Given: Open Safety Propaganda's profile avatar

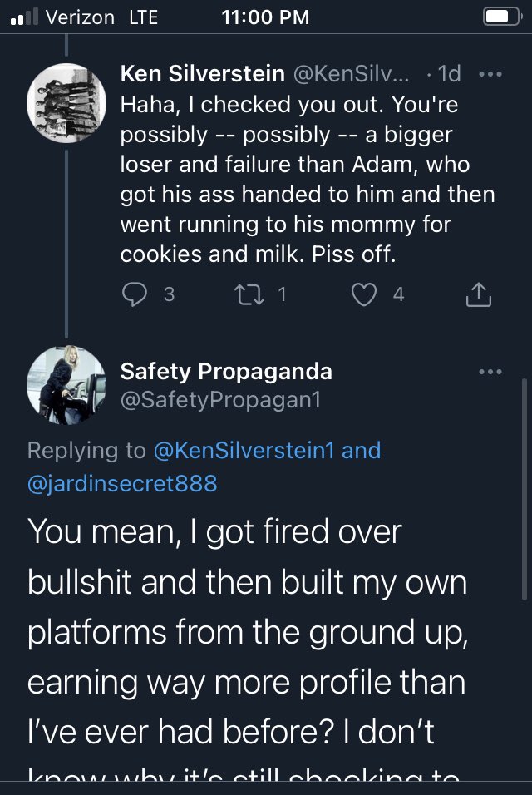Looking at the screenshot, I should point(66,384).
